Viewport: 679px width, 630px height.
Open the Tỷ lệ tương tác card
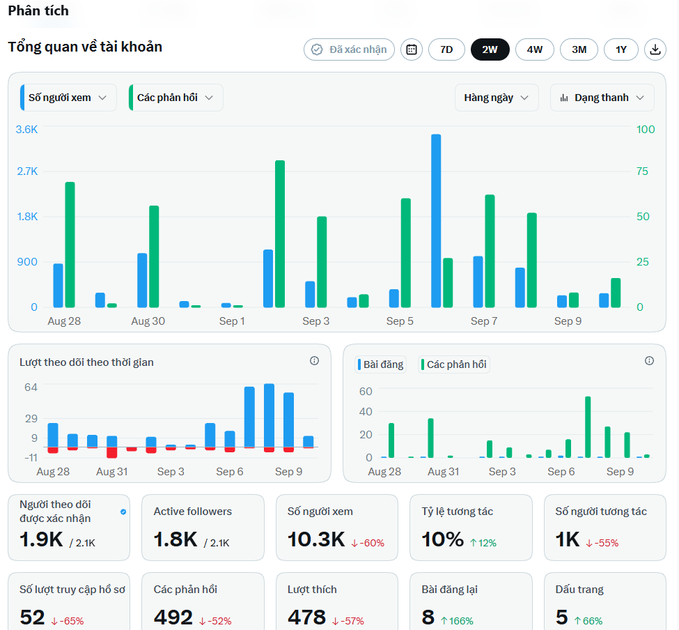[x=471, y=527]
